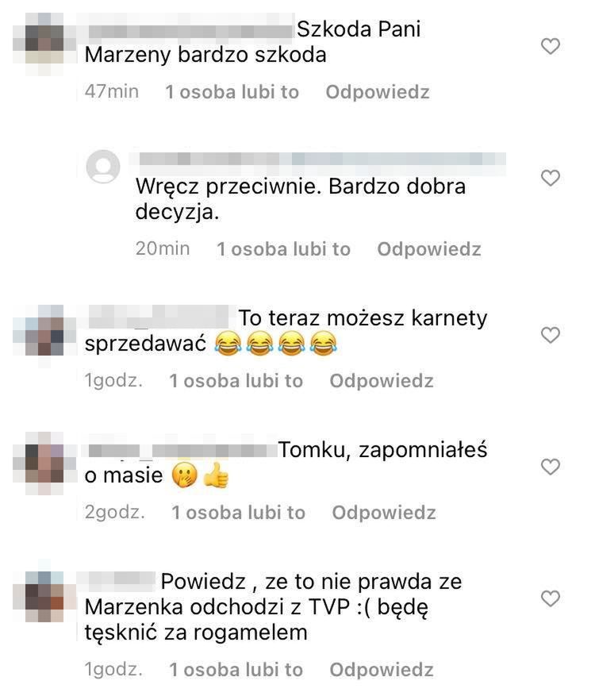
Task: Open default avatar of the reply author
Action: tap(103, 167)
